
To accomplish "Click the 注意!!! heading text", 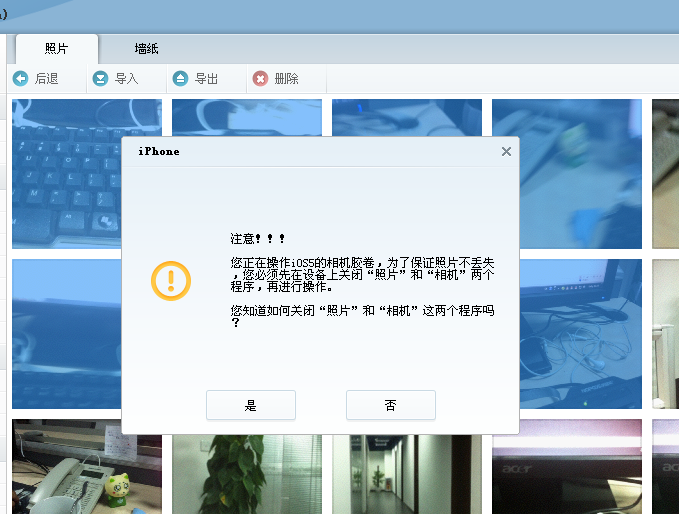I will 257,239.
